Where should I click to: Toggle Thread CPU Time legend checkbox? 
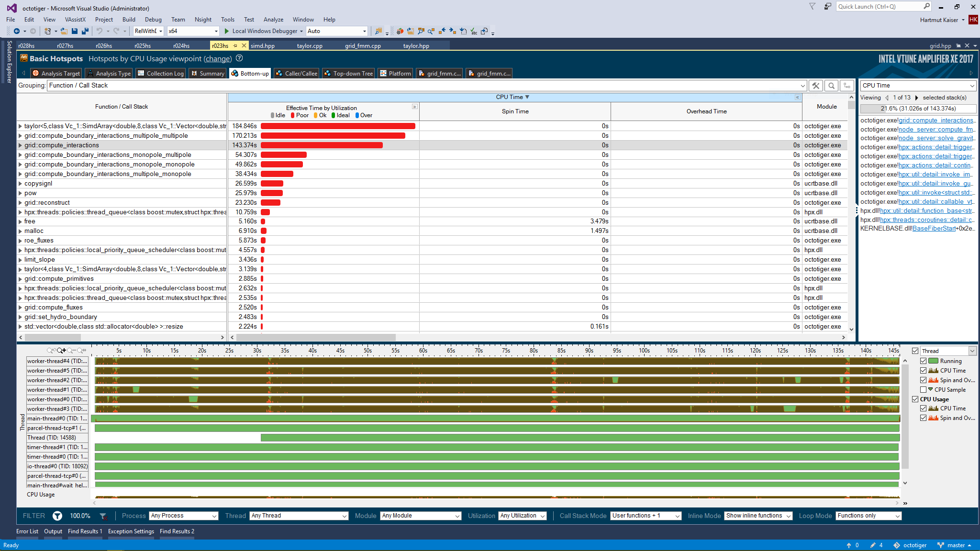[924, 371]
